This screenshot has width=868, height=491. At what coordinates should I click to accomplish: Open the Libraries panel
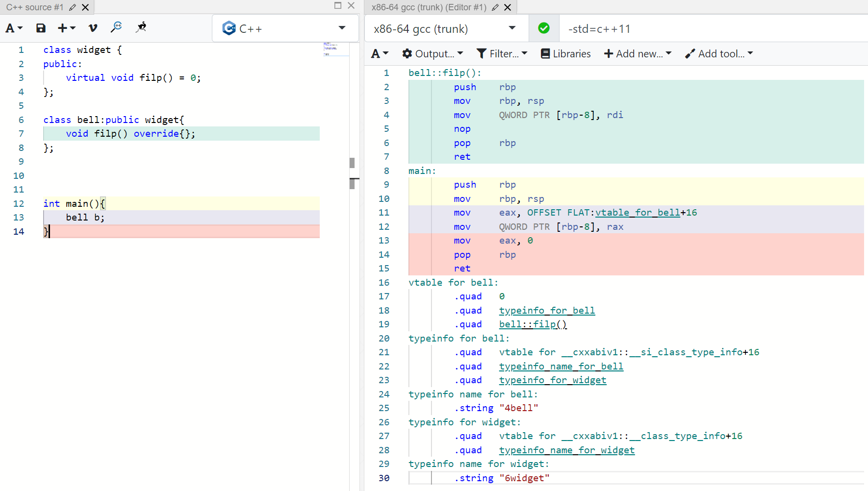[565, 54]
